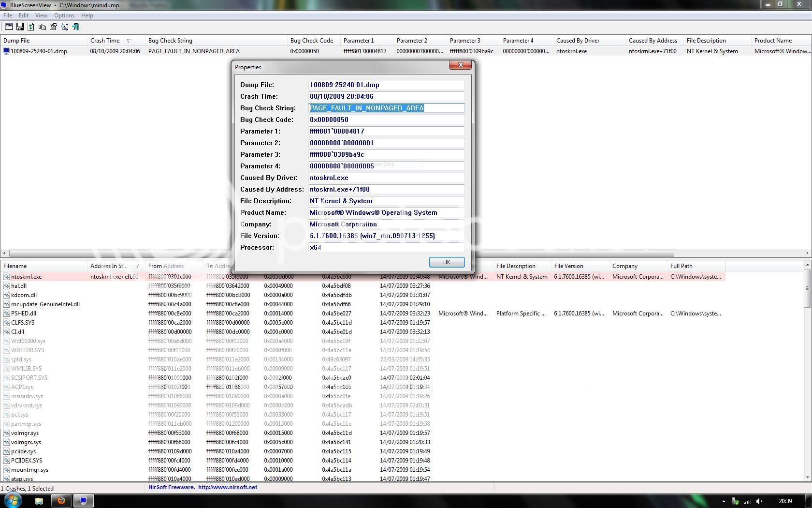Sort by Bug Check Code column header
The image size is (812, 508).
click(x=314, y=41)
